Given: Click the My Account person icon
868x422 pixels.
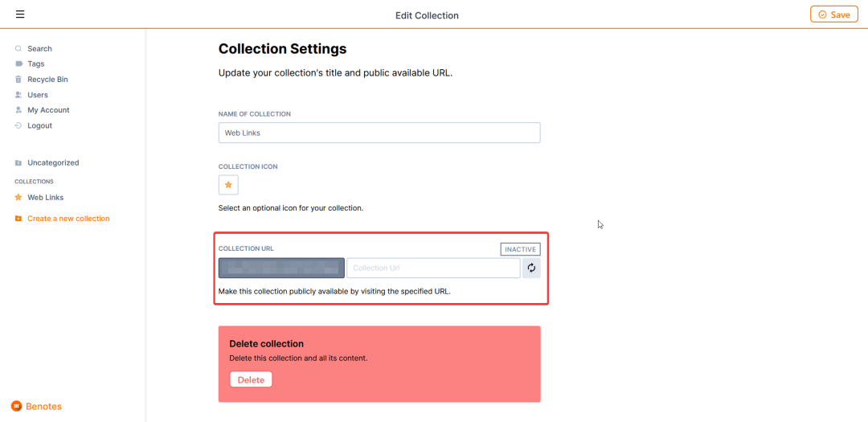Looking at the screenshot, I should click(x=18, y=110).
